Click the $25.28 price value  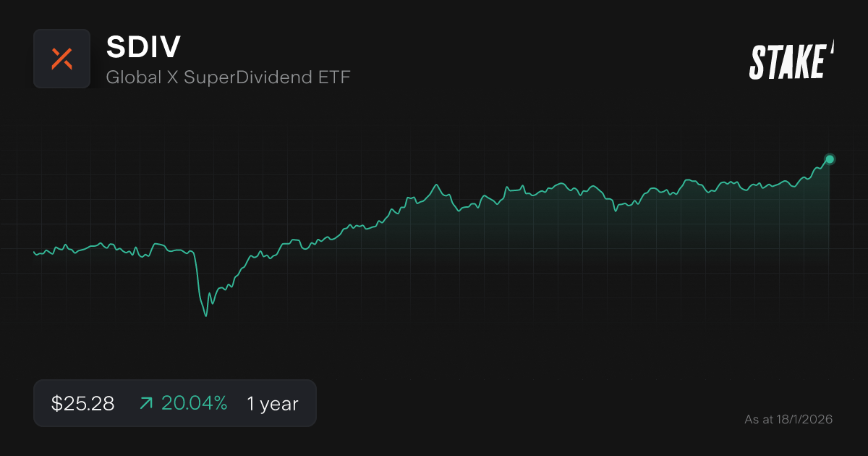(x=82, y=404)
